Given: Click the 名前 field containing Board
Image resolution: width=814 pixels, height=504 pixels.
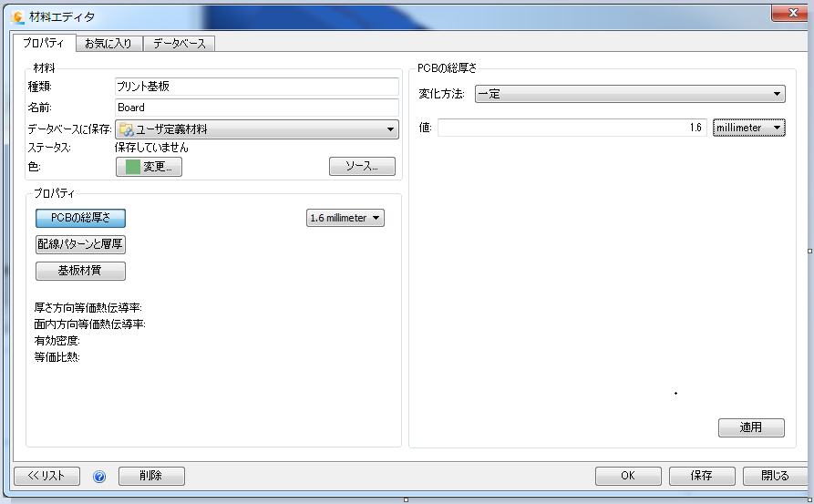Looking at the screenshot, I should click(x=257, y=108).
